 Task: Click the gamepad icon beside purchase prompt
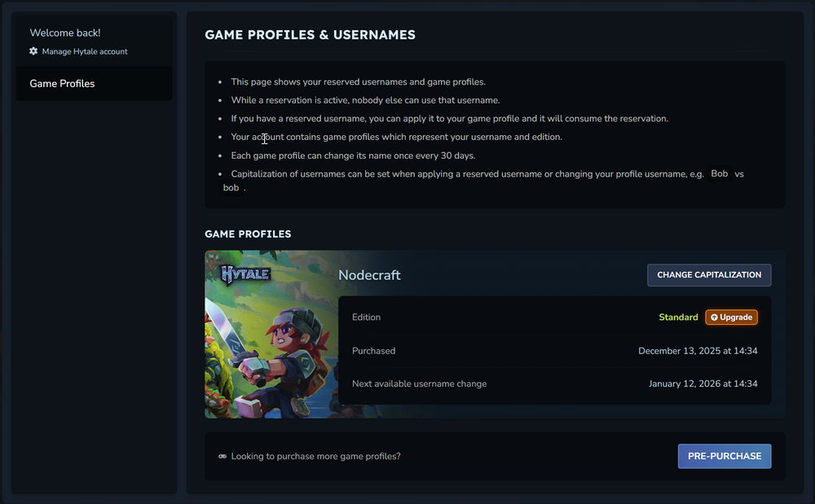(222, 457)
